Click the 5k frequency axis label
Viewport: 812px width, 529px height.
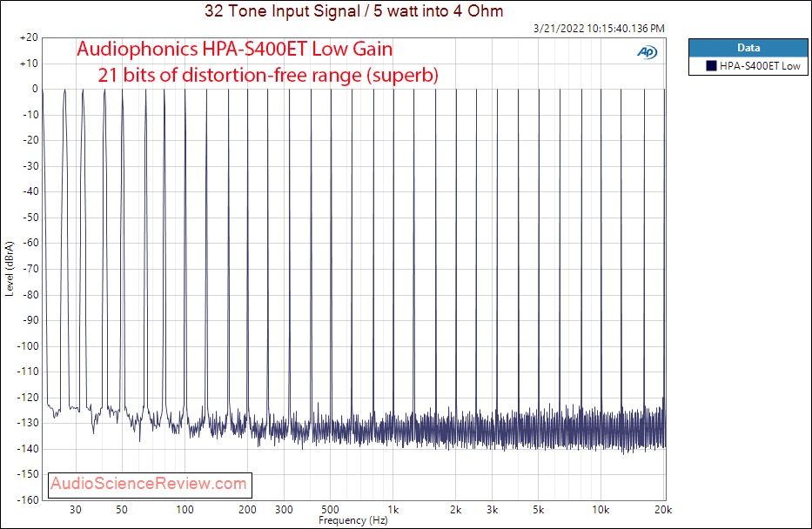pyautogui.click(x=539, y=509)
